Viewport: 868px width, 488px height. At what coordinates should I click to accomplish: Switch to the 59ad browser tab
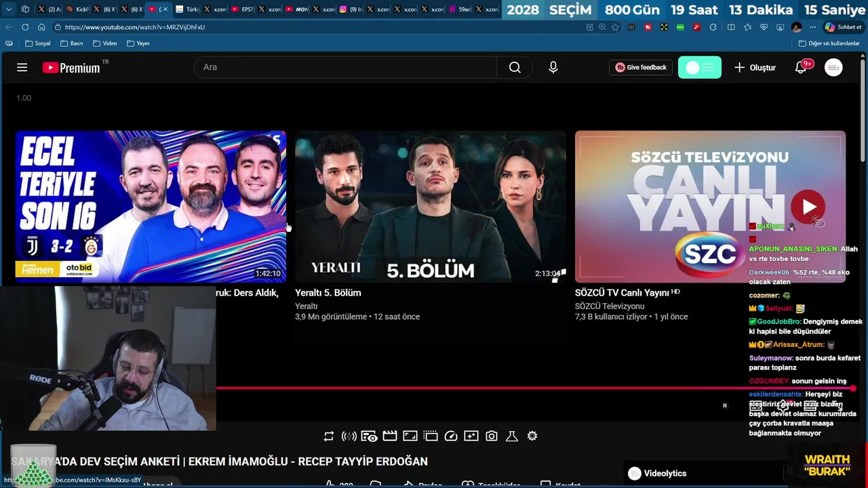pos(460,9)
